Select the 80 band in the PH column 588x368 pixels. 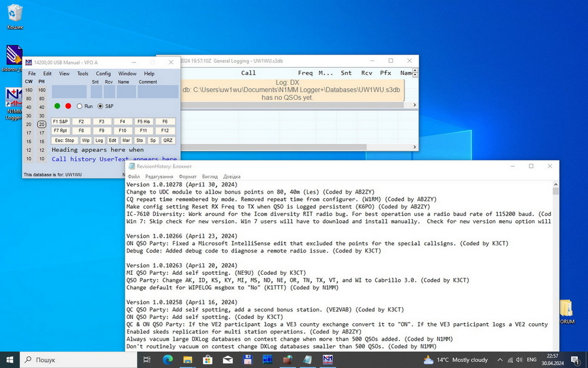pyautogui.click(x=42, y=99)
